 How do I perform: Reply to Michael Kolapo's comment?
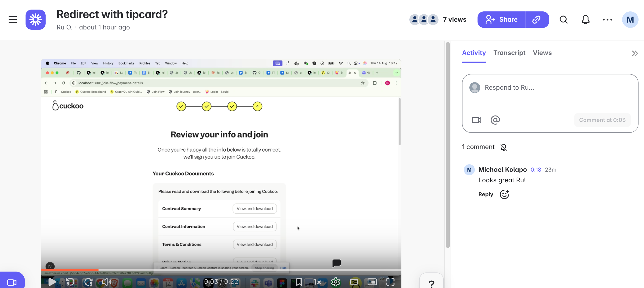click(485, 194)
